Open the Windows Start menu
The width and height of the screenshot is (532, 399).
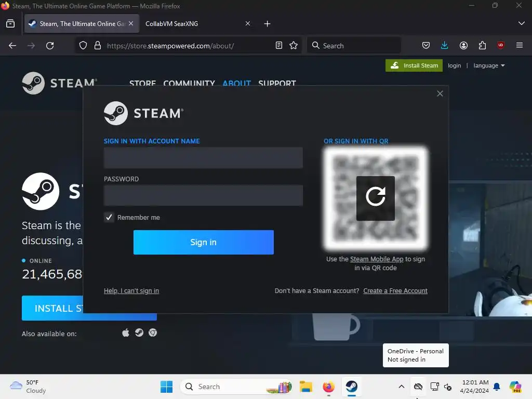pyautogui.click(x=166, y=387)
